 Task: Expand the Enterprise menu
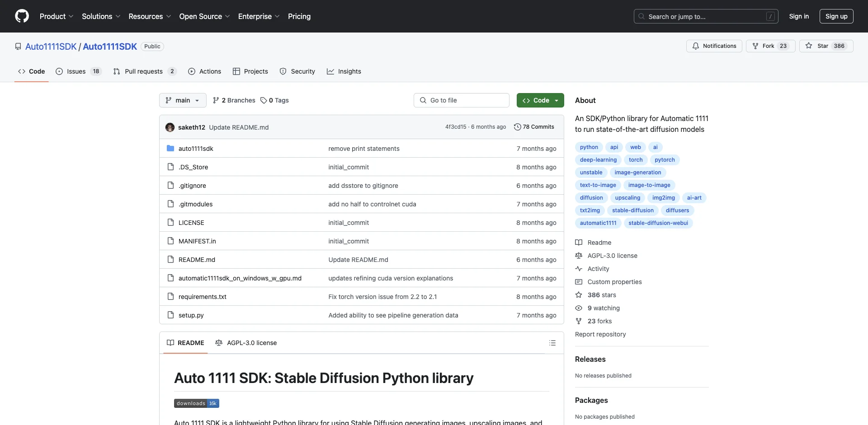259,16
